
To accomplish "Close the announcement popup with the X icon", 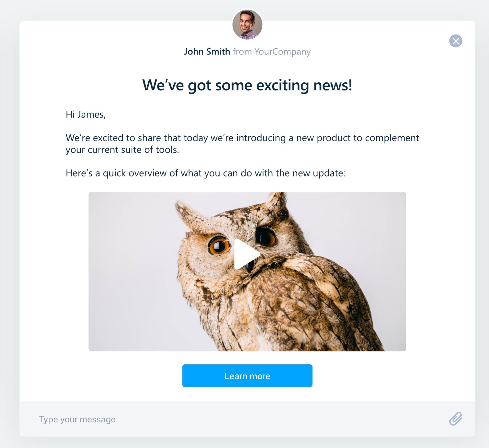I will [x=456, y=41].
